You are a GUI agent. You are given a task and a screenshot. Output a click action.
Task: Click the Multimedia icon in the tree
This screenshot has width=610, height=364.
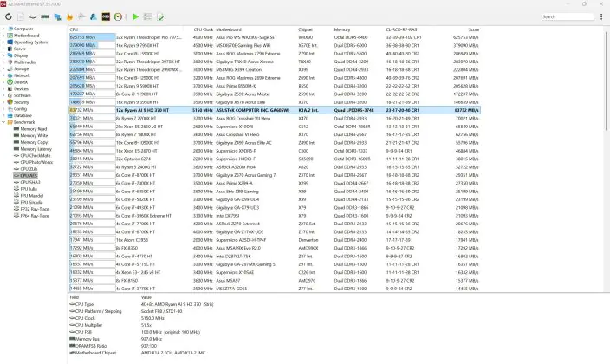point(10,62)
